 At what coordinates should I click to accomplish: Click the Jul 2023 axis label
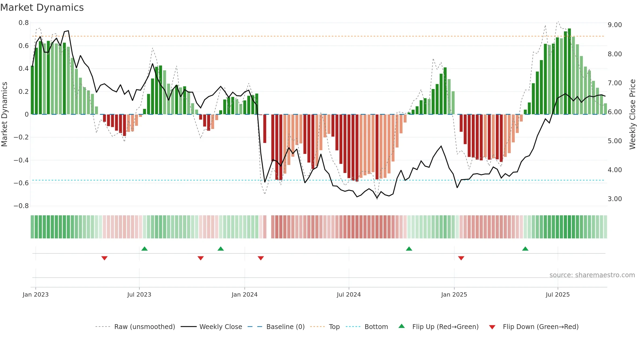tap(139, 294)
